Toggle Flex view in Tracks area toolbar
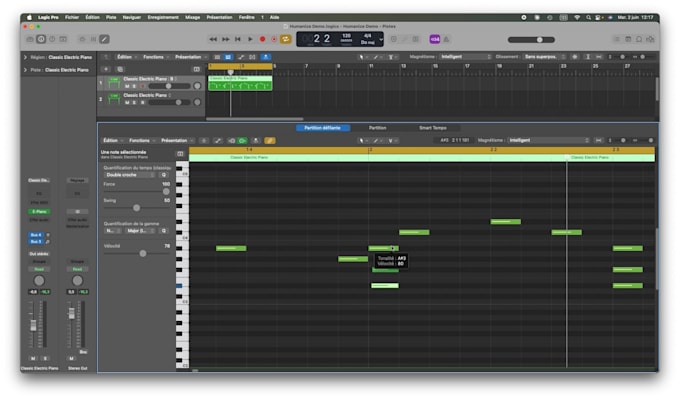Viewport: 680px width, 400px height. click(x=252, y=57)
